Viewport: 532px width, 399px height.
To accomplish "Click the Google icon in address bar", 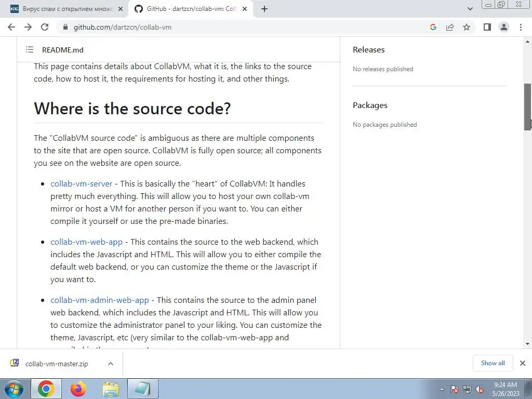I will click(433, 27).
